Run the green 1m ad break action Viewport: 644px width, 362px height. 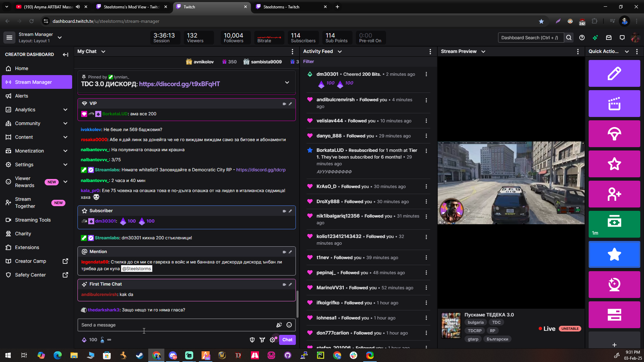[x=614, y=224]
